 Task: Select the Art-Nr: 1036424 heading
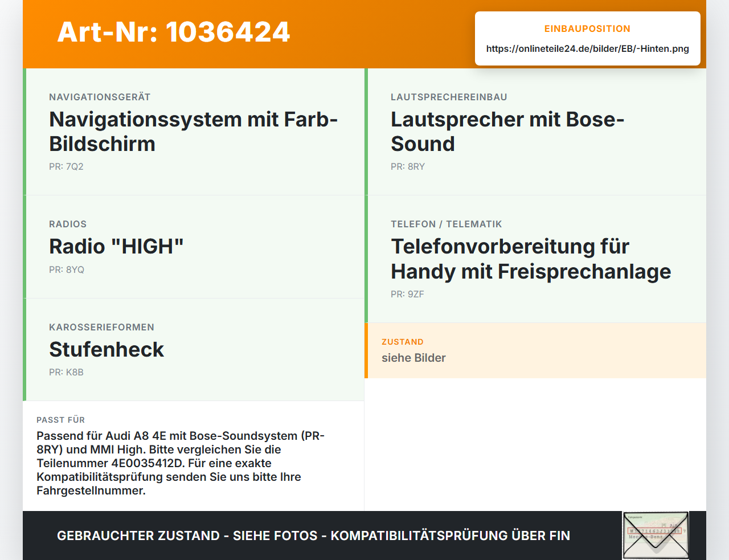(x=174, y=32)
